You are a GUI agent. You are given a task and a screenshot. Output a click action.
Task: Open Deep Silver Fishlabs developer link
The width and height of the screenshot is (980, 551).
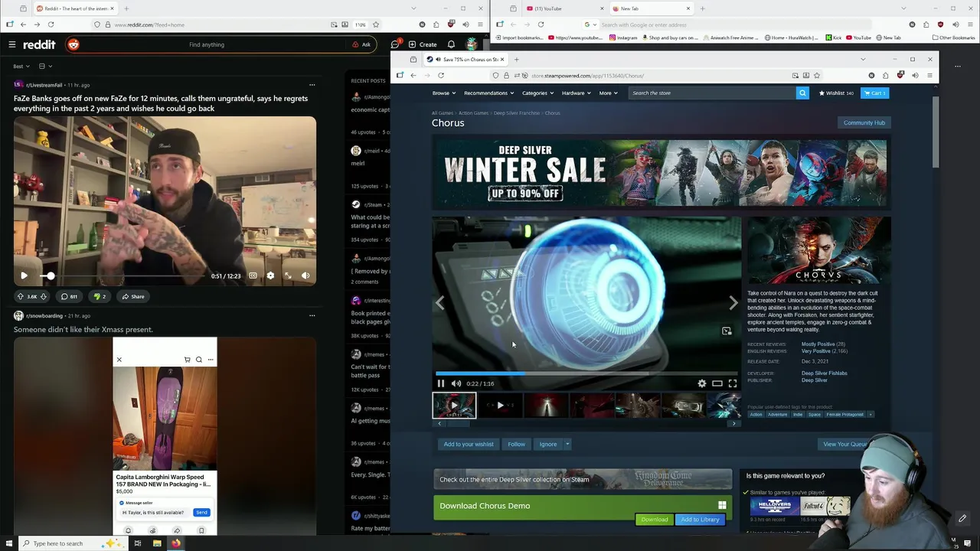824,373
